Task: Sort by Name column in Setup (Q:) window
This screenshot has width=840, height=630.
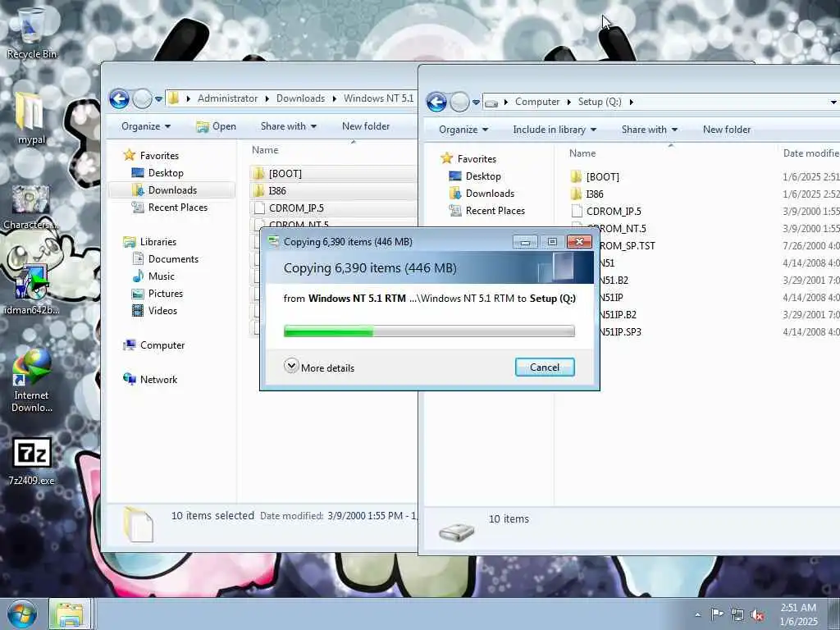Action: [x=582, y=153]
